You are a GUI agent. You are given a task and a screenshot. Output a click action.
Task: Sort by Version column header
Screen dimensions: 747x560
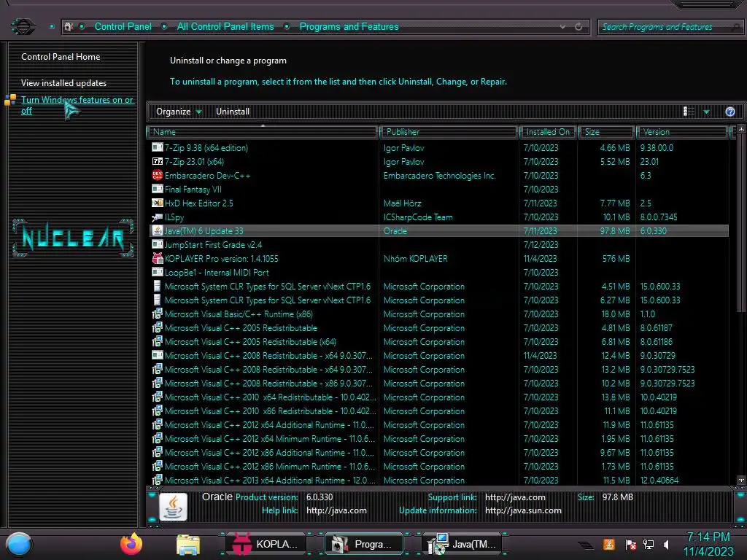tap(682, 132)
